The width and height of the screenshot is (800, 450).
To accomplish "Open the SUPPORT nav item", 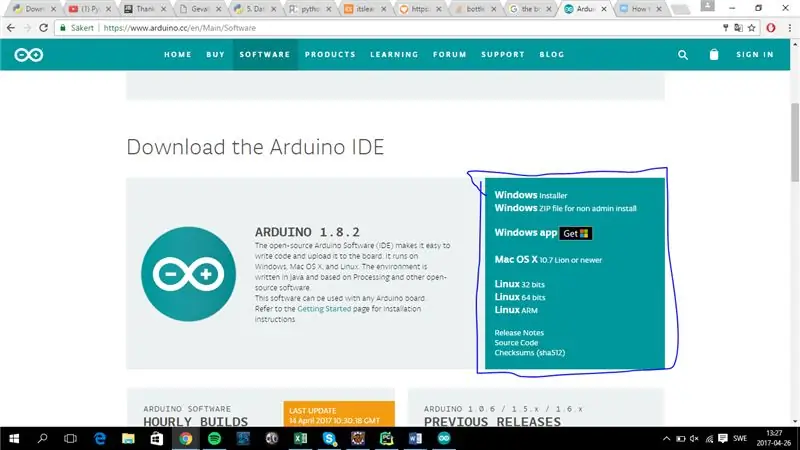I will tap(503, 55).
